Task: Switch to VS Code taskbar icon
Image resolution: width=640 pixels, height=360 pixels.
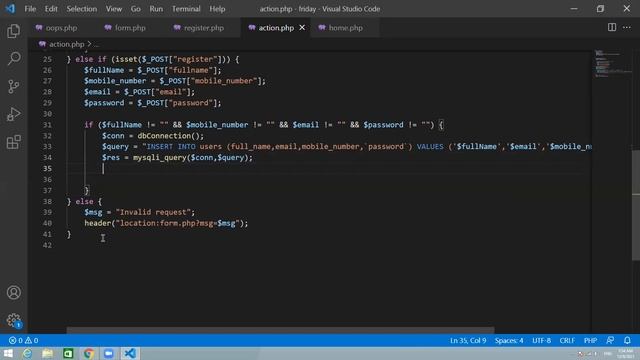Action: click(130, 353)
